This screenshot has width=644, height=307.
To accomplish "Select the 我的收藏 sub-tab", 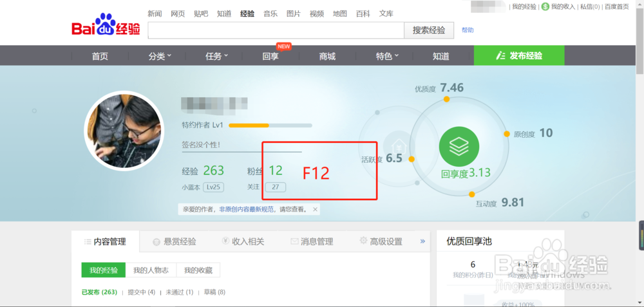I will tap(198, 270).
